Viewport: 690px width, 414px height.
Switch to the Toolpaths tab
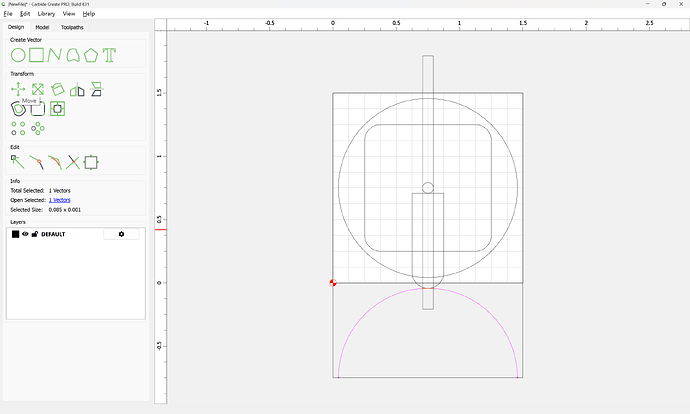click(71, 27)
